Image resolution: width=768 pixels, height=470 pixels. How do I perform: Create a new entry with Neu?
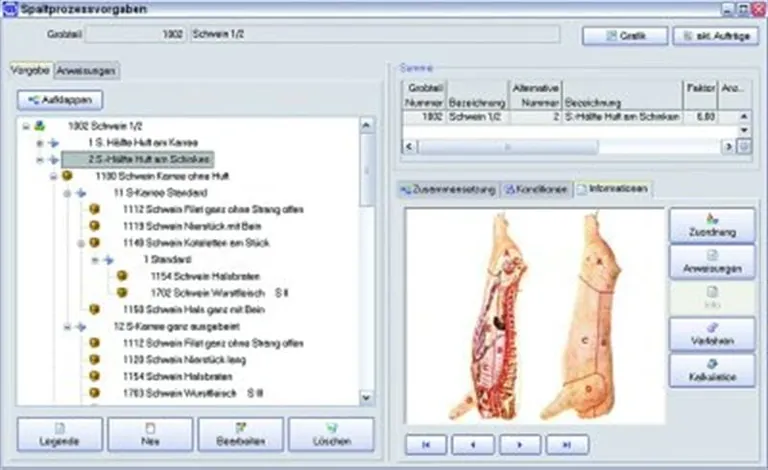(x=150, y=434)
